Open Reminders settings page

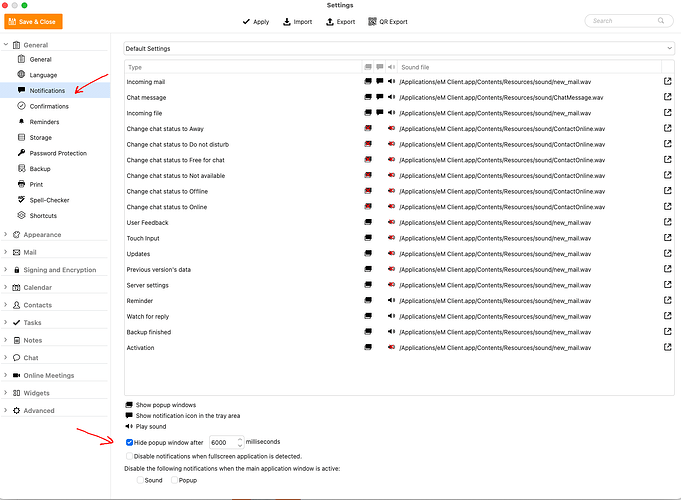pyautogui.click(x=44, y=122)
